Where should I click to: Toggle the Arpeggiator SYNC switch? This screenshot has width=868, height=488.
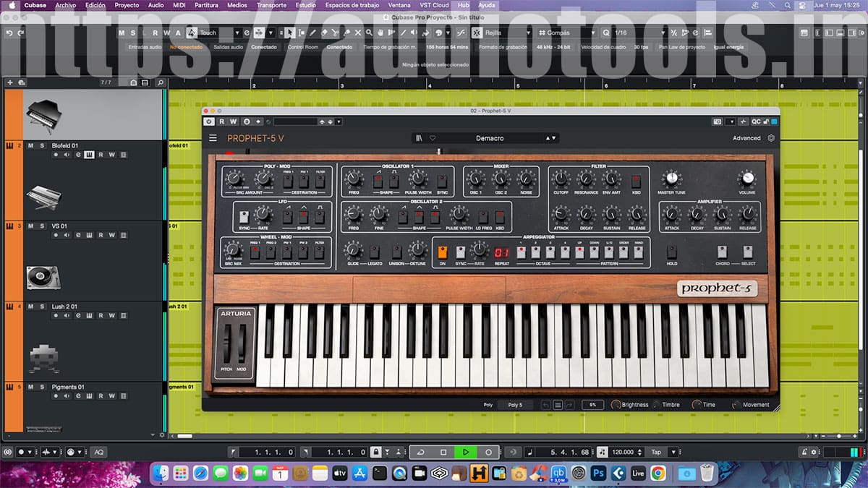460,253
